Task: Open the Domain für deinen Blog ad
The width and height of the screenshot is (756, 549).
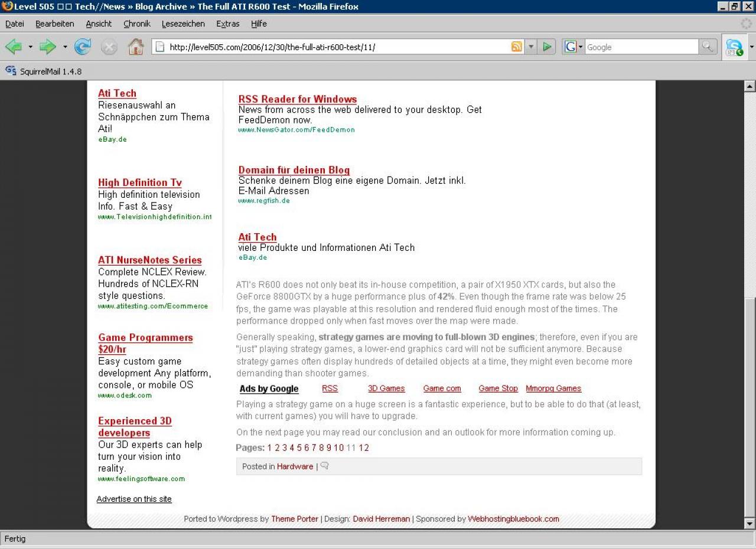Action: tap(294, 170)
